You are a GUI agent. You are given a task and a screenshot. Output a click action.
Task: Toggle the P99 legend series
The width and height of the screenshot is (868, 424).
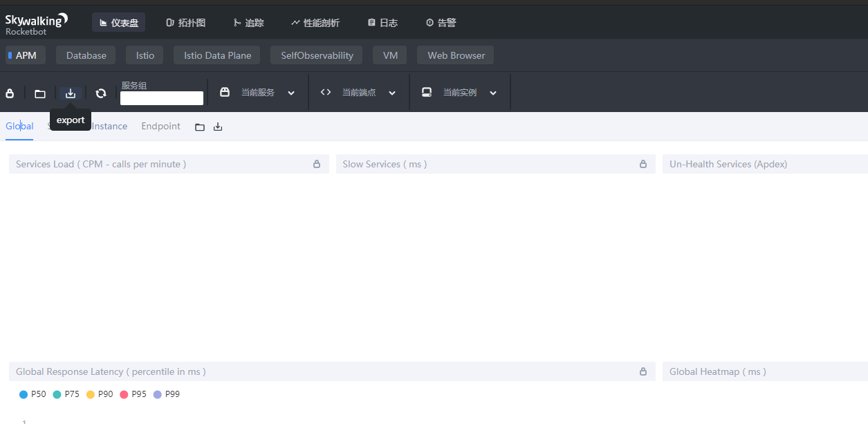point(166,394)
